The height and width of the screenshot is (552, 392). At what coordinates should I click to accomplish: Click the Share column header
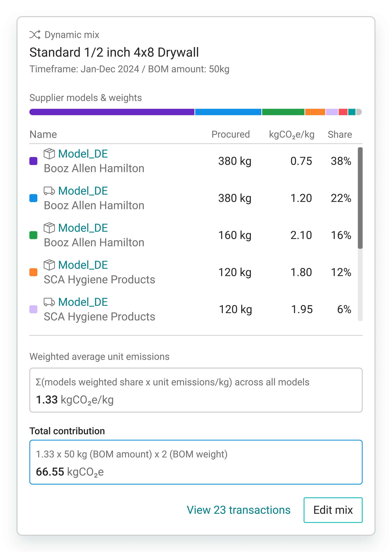340,135
